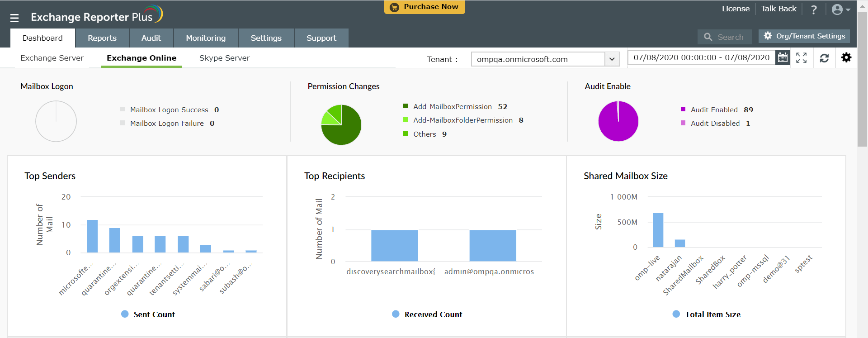Click the calendar date picker icon

pos(783,58)
